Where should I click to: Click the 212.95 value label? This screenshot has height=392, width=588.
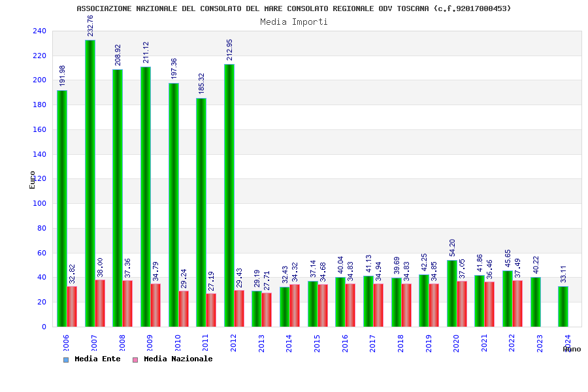pyautogui.click(x=229, y=50)
